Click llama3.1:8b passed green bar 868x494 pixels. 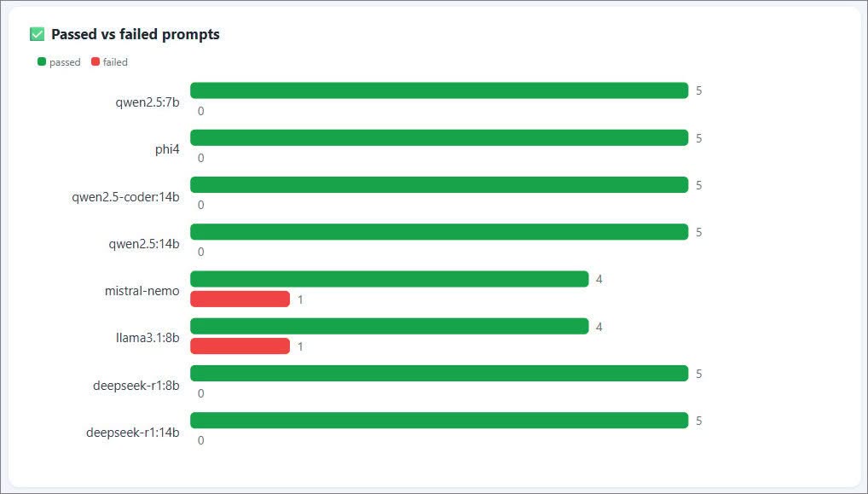coord(389,326)
